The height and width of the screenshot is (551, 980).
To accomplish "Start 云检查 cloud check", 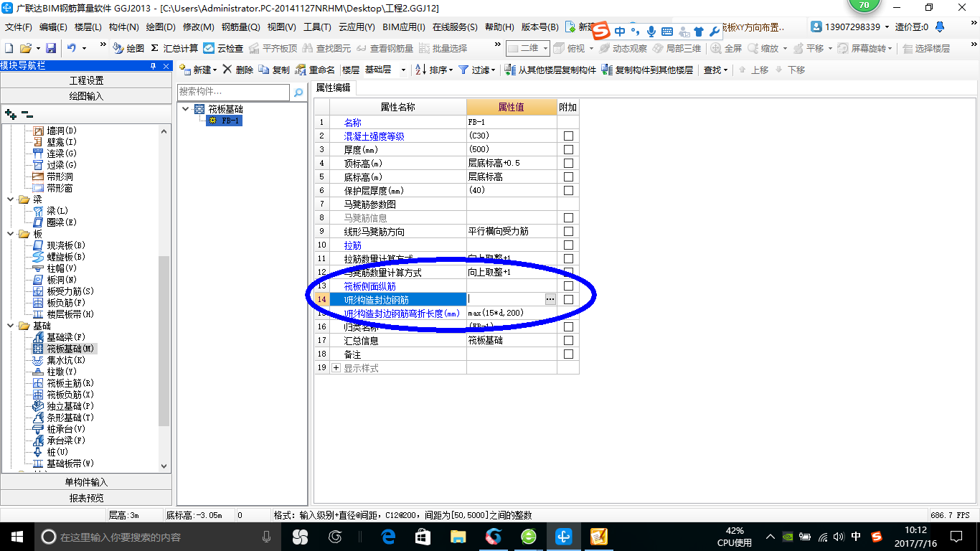I will pos(223,48).
